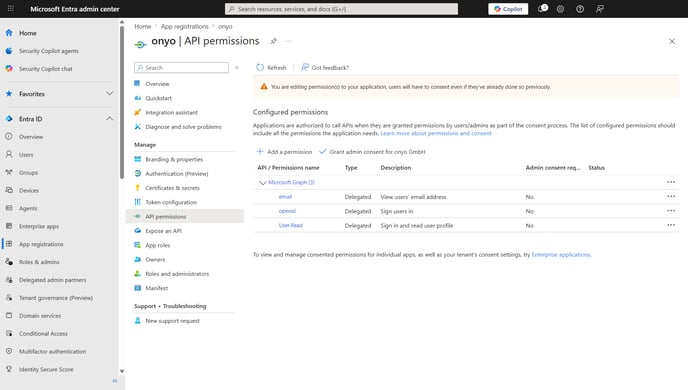Click the App registrations breadcrumb link
This screenshot has width=688, height=390.
tap(184, 26)
